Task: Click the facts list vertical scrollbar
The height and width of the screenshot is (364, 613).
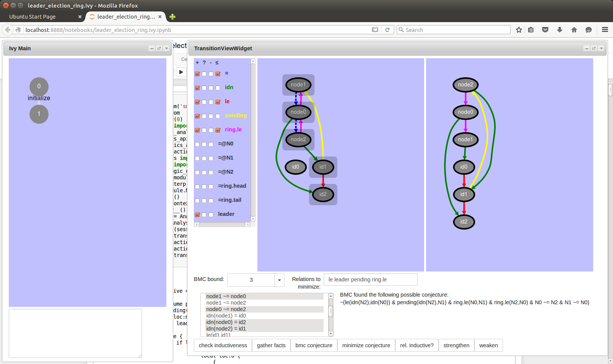Action: pos(330,312)
